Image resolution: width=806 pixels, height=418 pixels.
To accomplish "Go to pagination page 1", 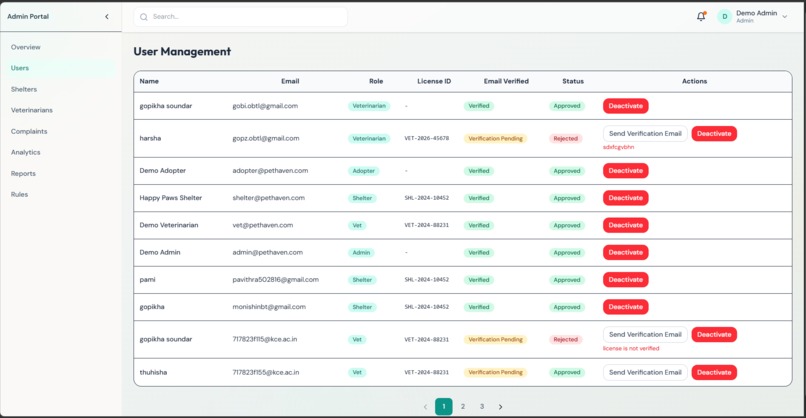I will [444, 406].
